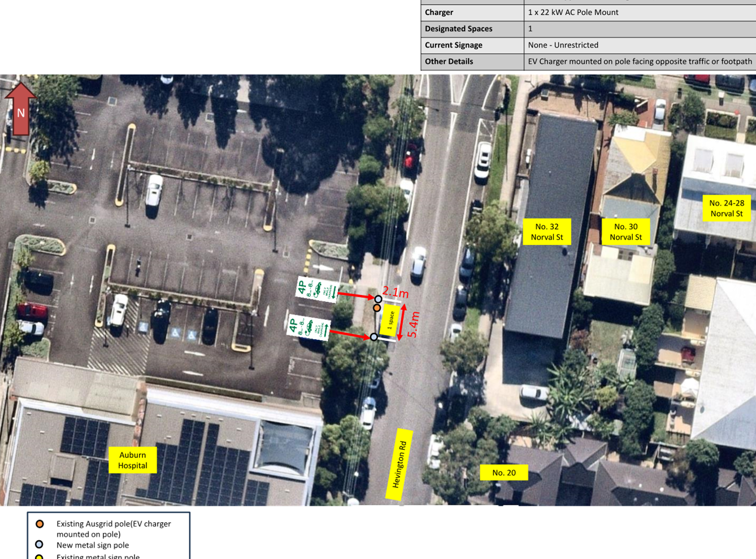Select the orange Ausgrid pole marker on map
This screenshot has width=756, height=559.
(377, 308)
